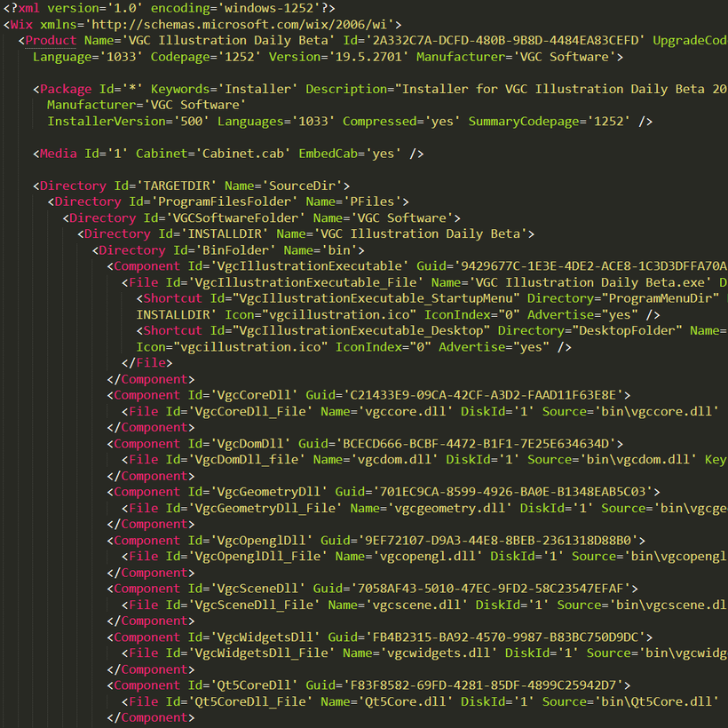Click the 'BinFolder' directory Id
The image size is (728, 728).
point(235,250)
